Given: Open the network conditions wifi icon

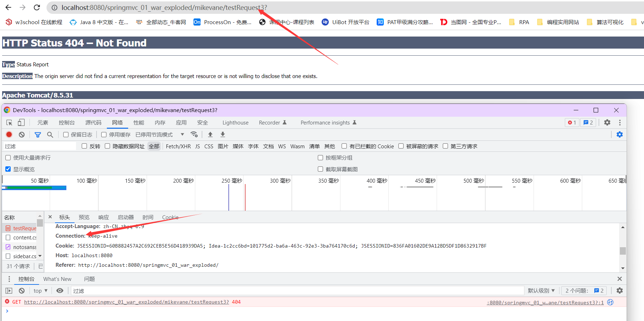Looking at the screenshot, I should pyautogui.click(x=194, y=134).
